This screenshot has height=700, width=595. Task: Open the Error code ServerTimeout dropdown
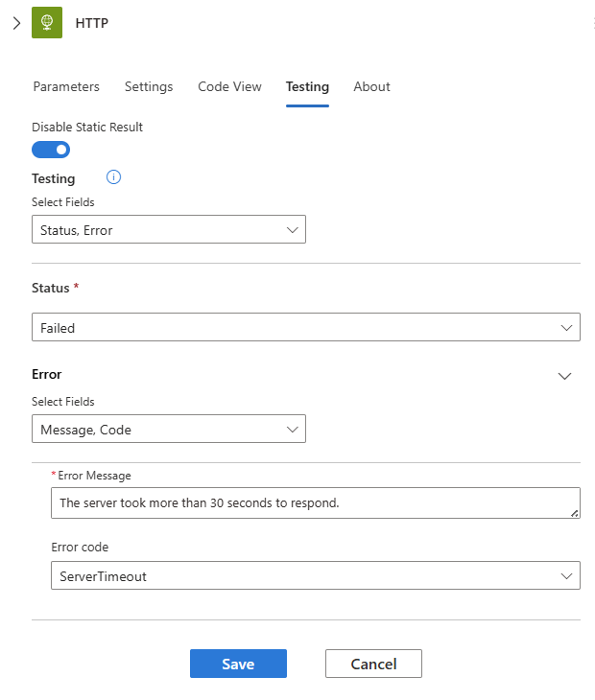coord(315,576)
